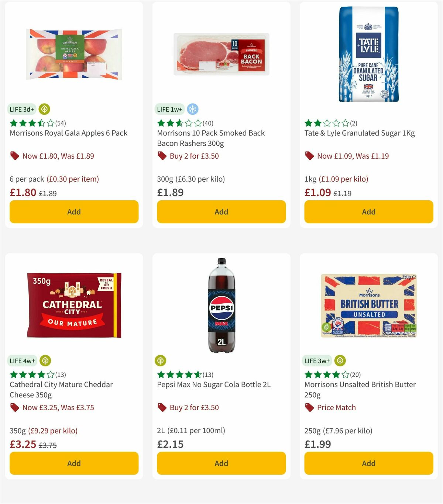Add Morrisons Unsalted British Butter to basket
Image resolution: width=443 pixels, height=504 pixels.
[x=368, y=463]
